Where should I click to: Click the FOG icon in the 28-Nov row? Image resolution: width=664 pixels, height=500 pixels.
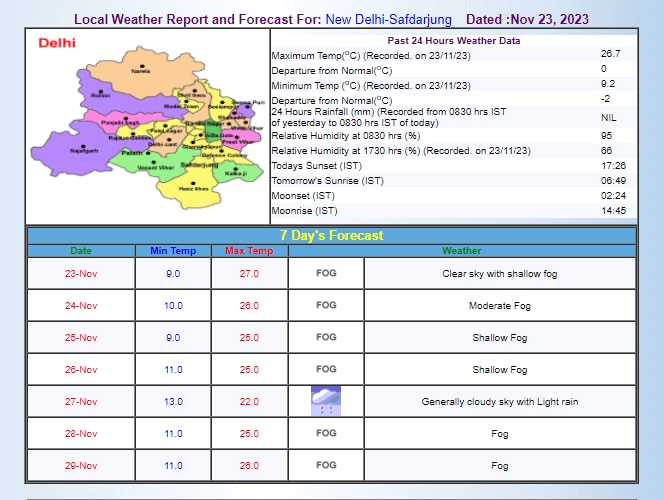tap(326, 433)
